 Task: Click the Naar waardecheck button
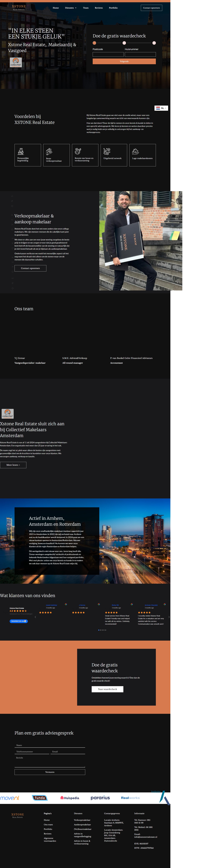click(107, 689)
